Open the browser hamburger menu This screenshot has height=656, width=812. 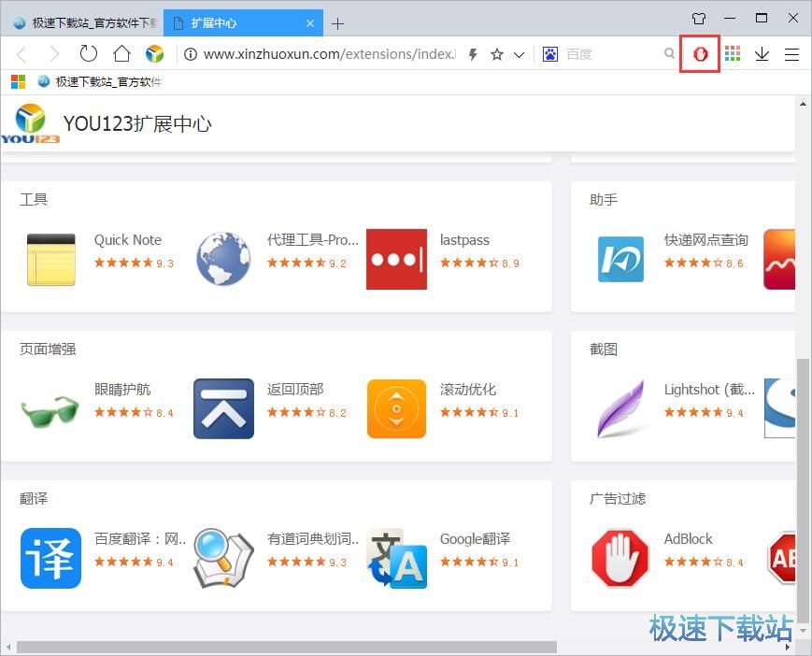click(x=791, y=54)
